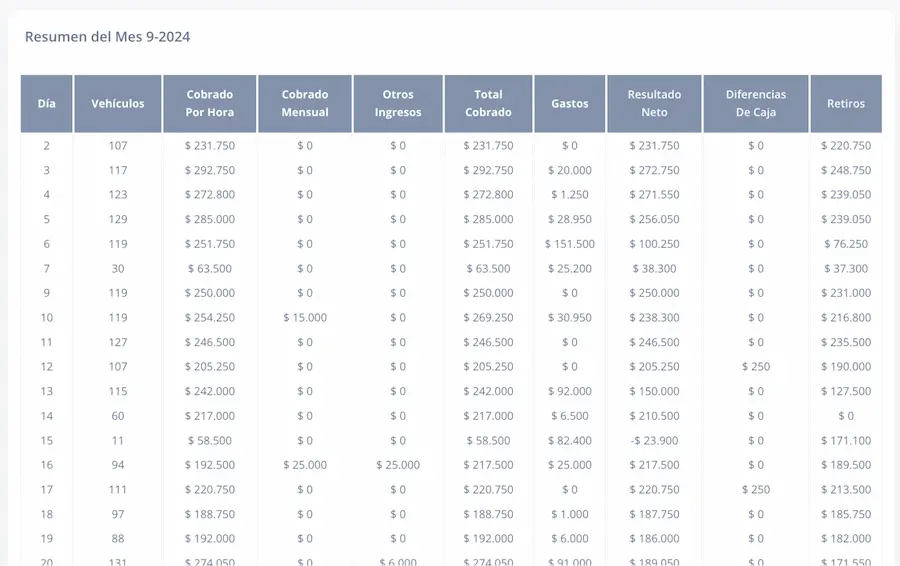
Task: Select the $ 151.500 Gastos cell
Action: [x=570, y=244]
